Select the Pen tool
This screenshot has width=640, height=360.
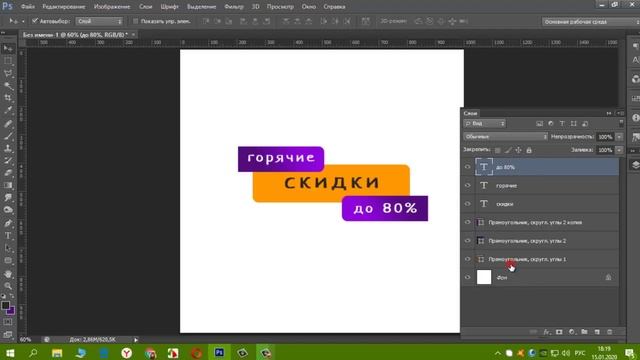click(8, 223)
